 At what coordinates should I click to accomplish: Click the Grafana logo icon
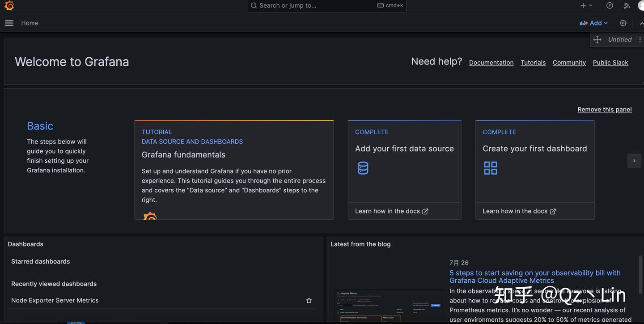[x=9, y=5]
